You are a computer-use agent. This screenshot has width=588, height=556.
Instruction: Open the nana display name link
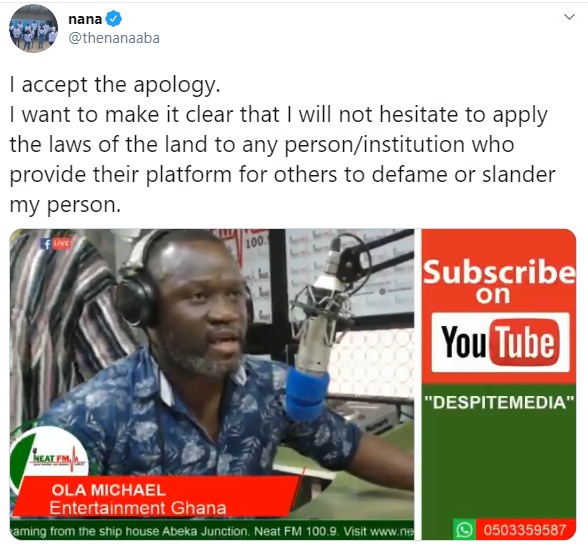(x=85, y=19)
